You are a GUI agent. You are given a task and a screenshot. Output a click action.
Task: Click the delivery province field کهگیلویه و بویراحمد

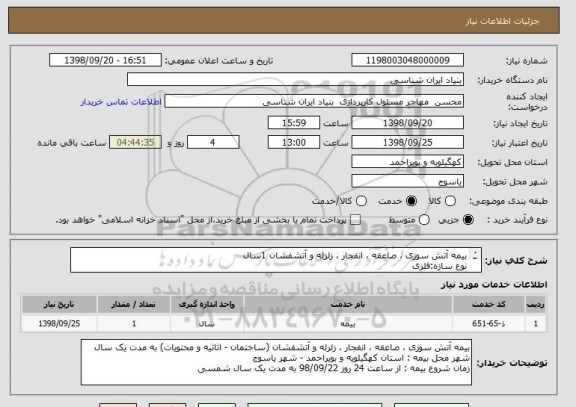pyautogui.click(x=407, y=162)
